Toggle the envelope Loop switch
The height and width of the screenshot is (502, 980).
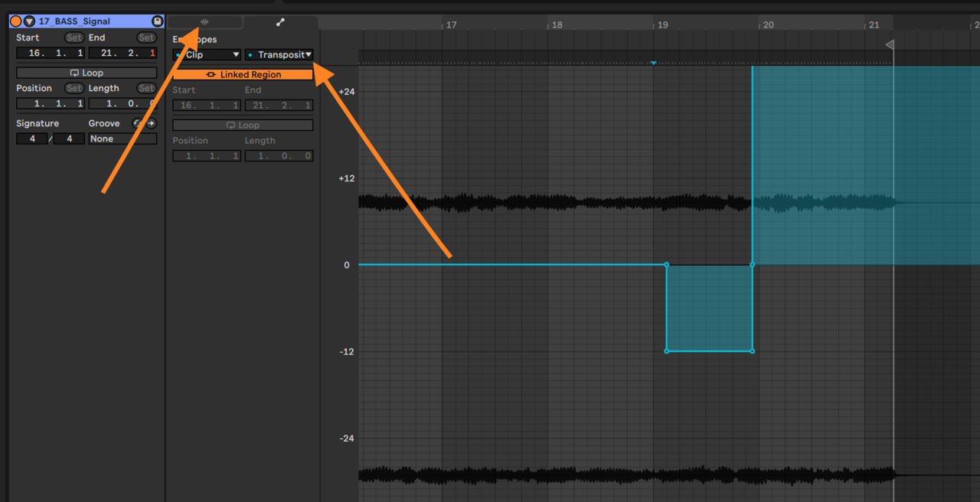point(243,125)
